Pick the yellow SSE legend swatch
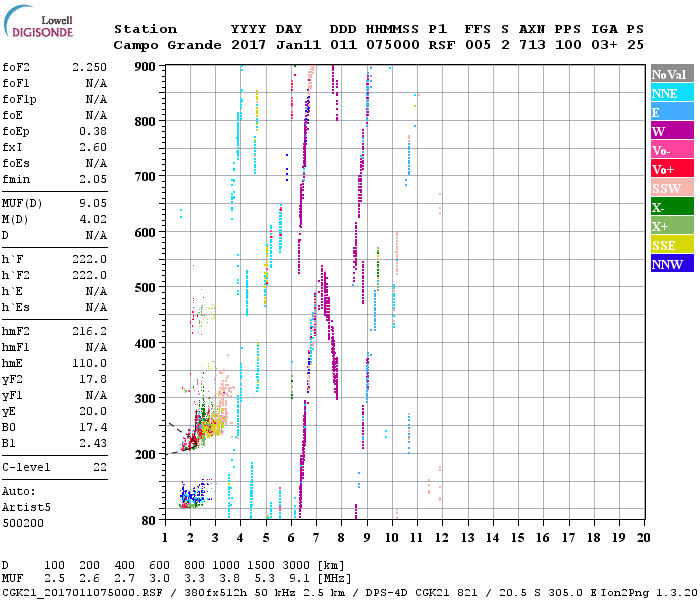700x600 pixels. pyautogui.click(x=672, y=245)
